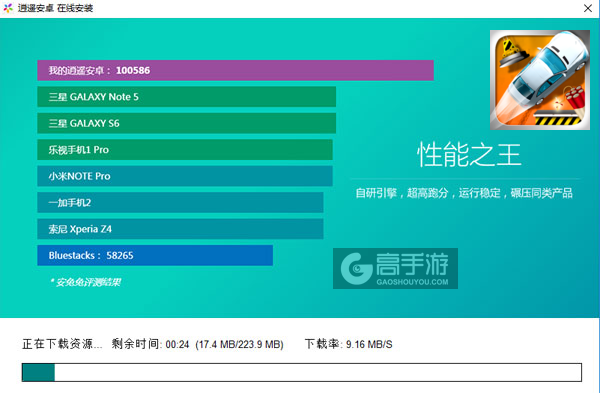Click the 自研引擎 tagline text

pyautogui.click(x=464, y=193)
